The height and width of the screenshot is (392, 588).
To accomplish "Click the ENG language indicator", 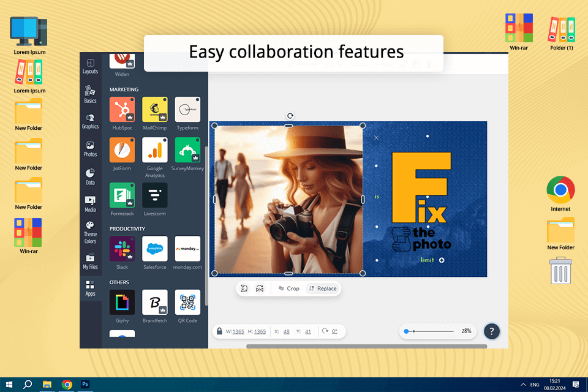I will pos(535,385).
